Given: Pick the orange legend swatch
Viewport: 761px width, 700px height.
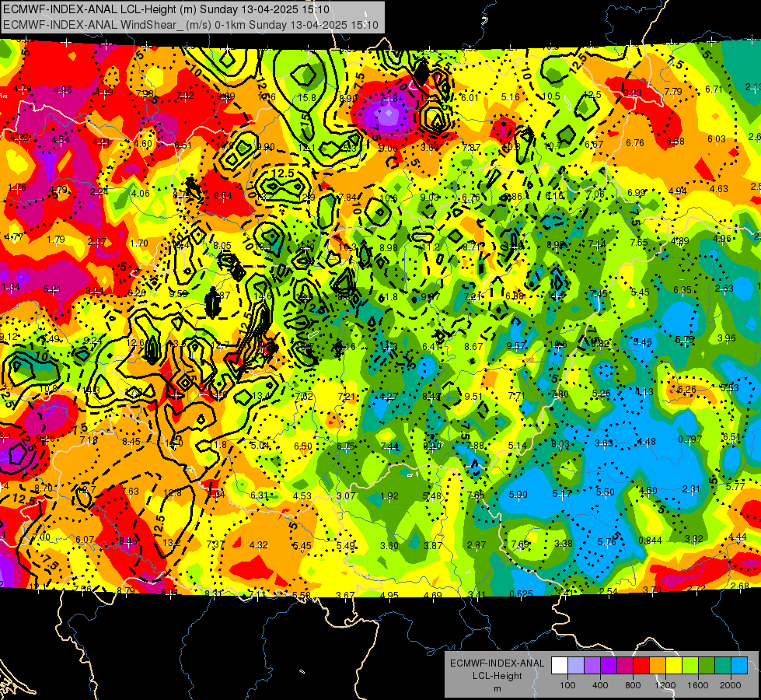Looking at the screenshot, I should (x=657, y=666).
